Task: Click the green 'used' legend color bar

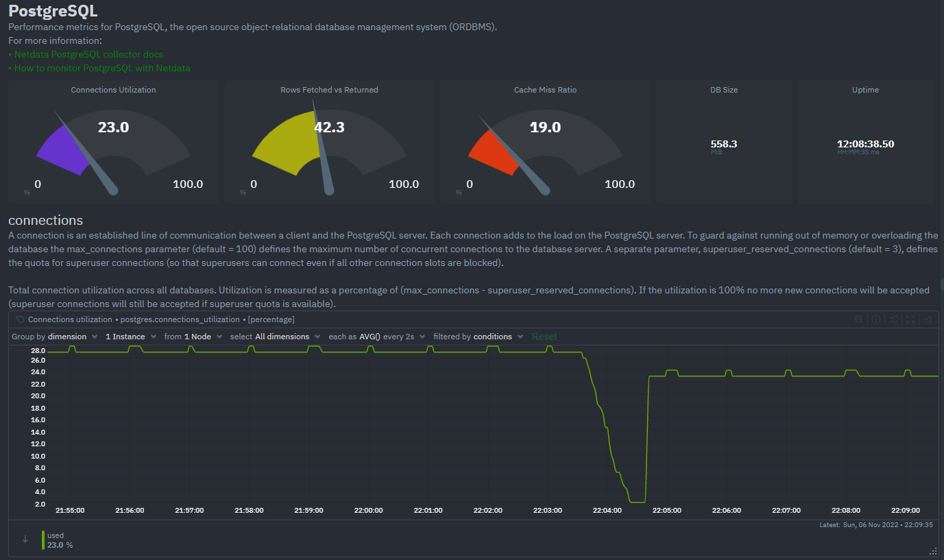Action: [43, 539]
